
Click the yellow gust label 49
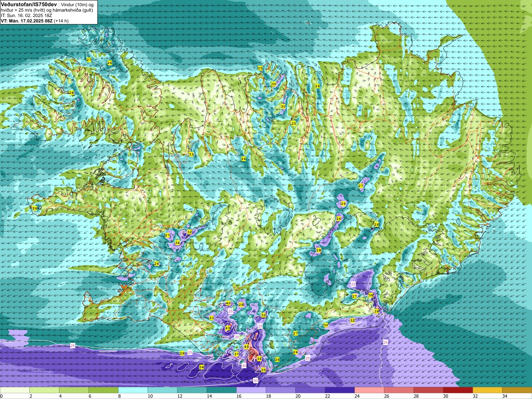click(x=246, y=347)
